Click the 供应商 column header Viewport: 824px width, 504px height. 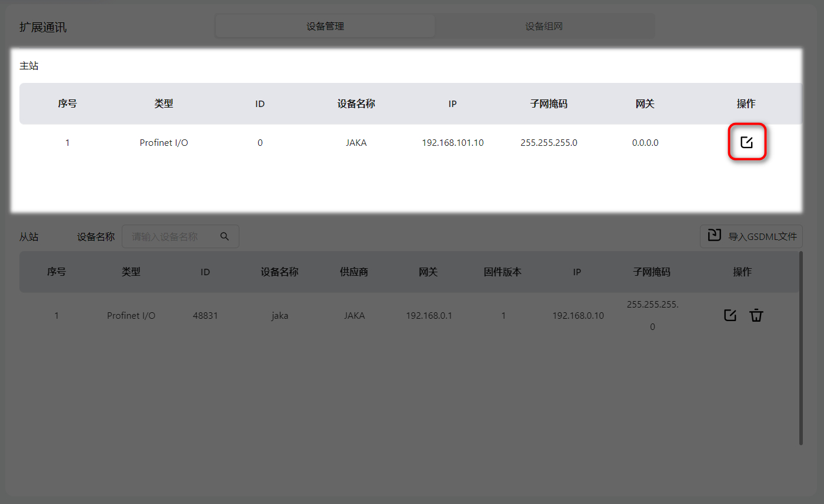coord(354,272)
